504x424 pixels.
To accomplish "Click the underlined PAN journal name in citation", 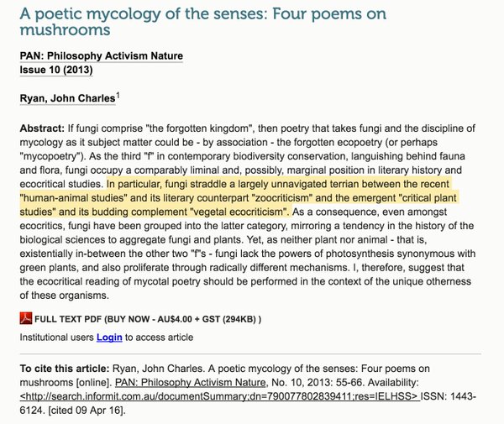I will [191, 383].
